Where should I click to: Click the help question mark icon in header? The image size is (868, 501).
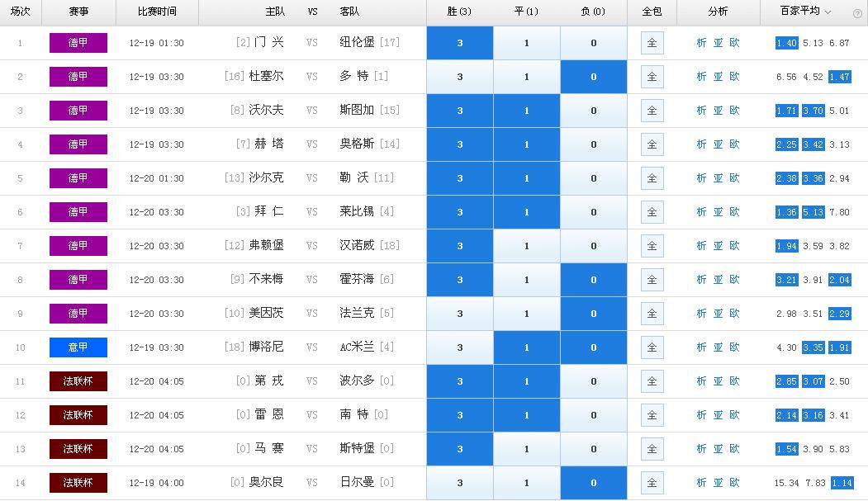point(857,14)
